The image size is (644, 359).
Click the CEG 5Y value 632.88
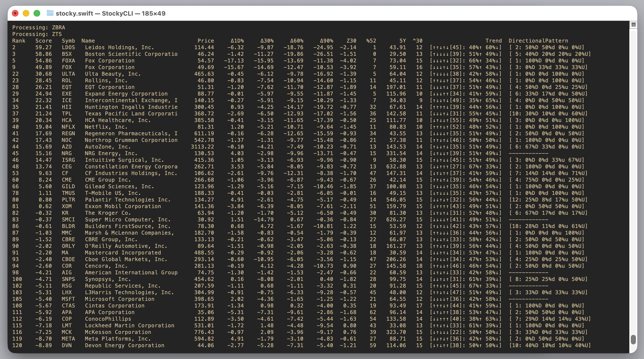(x=396, y=166)
